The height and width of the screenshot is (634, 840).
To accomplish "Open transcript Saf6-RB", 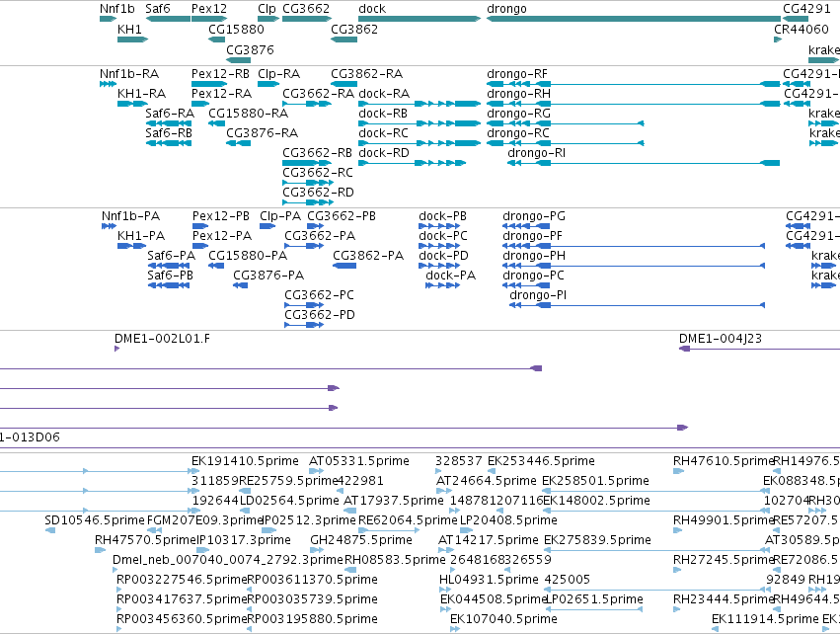I will click(x=169, y=133).
